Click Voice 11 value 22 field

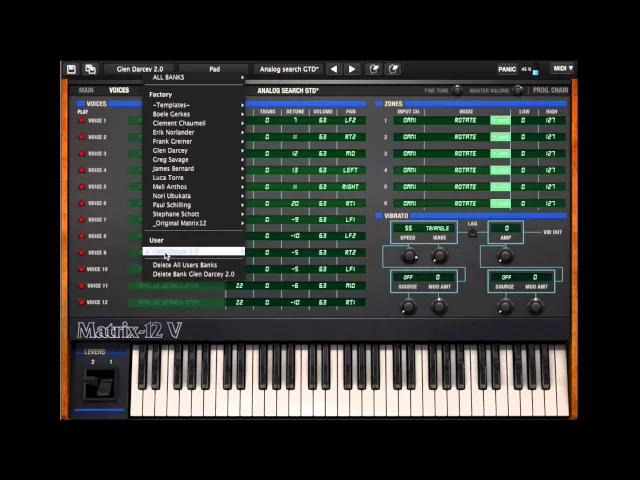239,286
